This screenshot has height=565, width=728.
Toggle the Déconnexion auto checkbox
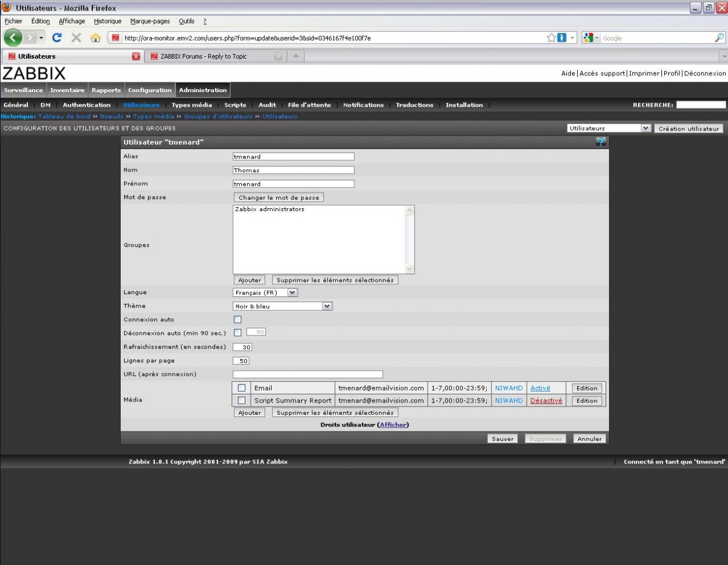click(237, 333)
